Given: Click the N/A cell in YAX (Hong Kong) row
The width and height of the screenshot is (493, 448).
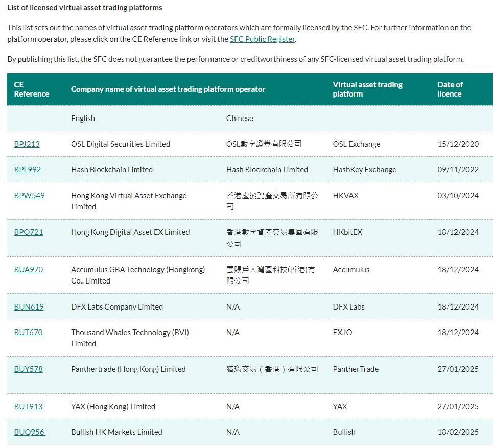Looking at the screenshot, I should (233, 407).
